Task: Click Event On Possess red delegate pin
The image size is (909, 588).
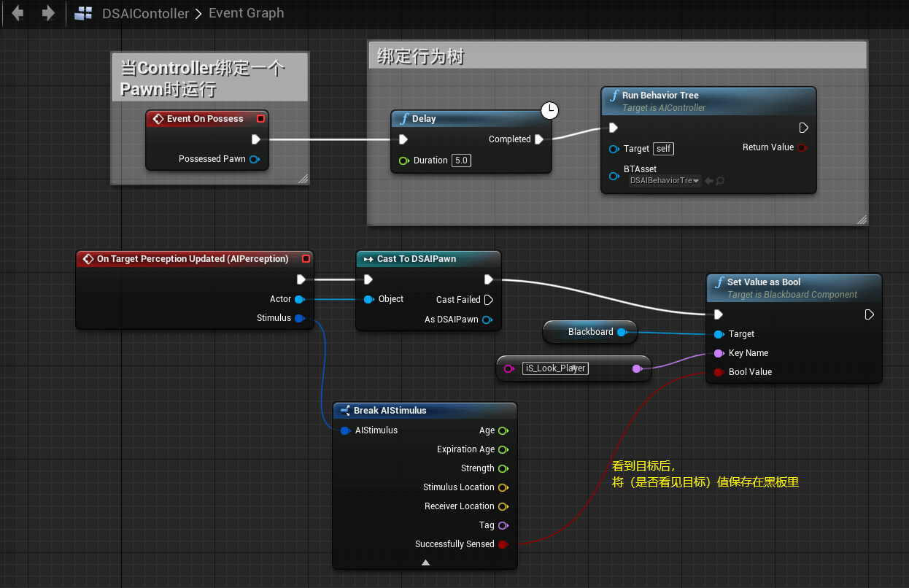Action: tap(260, 118)
